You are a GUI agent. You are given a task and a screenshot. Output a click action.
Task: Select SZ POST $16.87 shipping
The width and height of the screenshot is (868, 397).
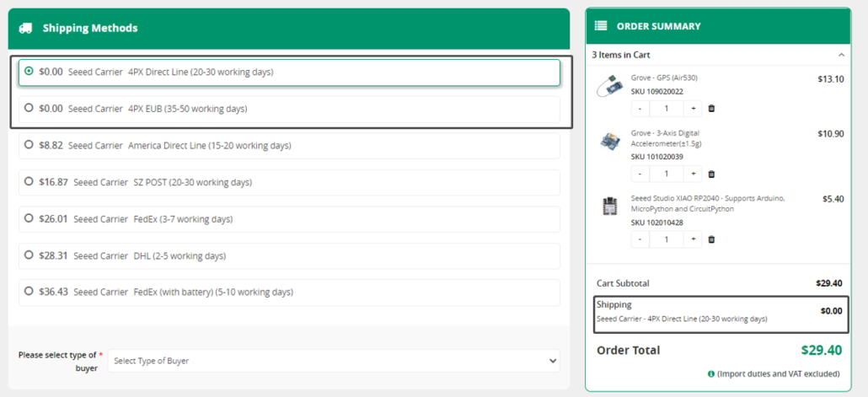pyautogui.click(x=29, y=181)
